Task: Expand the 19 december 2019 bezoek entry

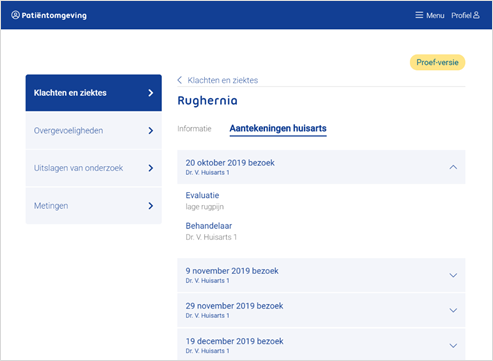Action: point(453,346)
